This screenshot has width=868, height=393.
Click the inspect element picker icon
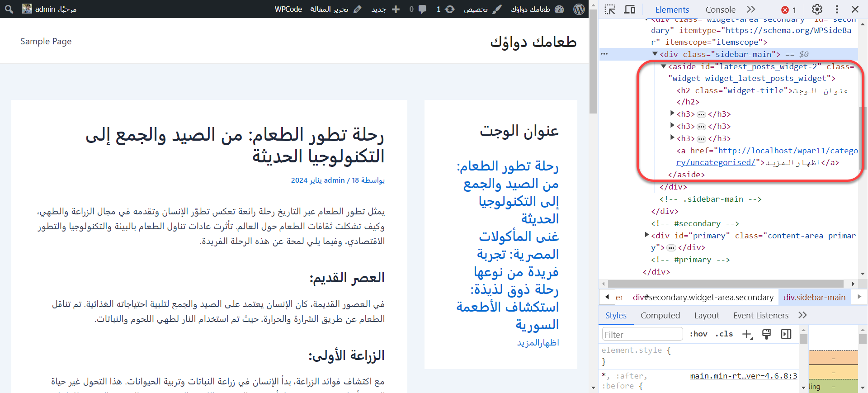click(x=610, y=9)
